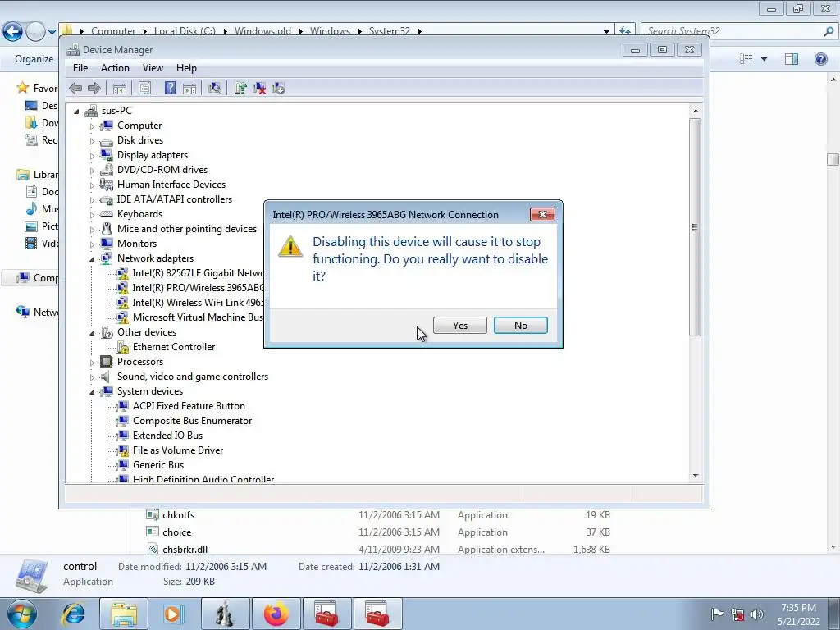Viewport: 840px width, 630px height.
Task: Select Ethernet Controller under Other devices
Action: (x=174, y=347)
